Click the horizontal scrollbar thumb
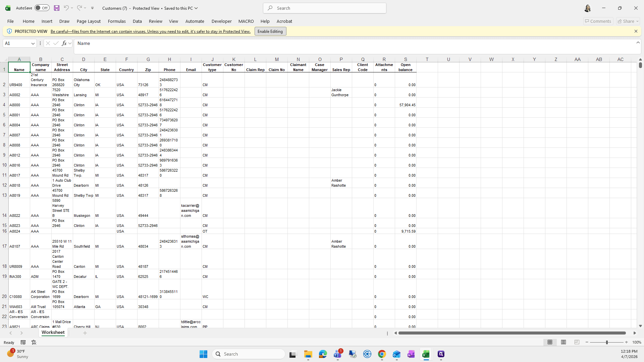This screenshot has width=644, height=362. pos(512,333)
